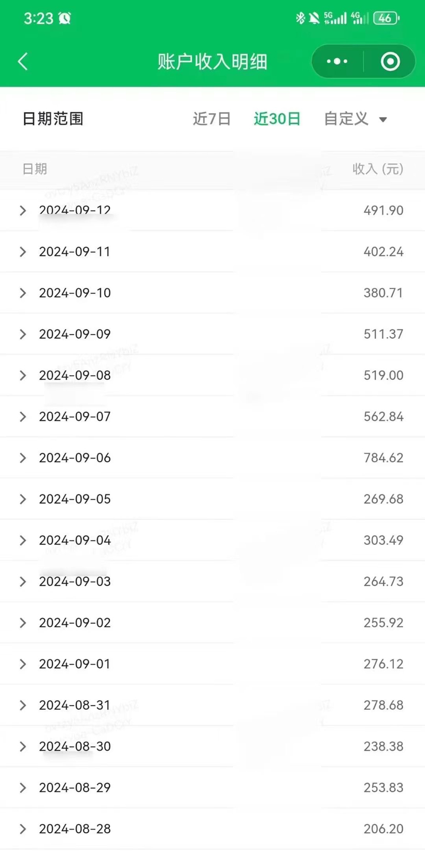This screenshot has height=868, width=425.
Task: Tap the 784.62 income amount
Action: coord(383,458)
